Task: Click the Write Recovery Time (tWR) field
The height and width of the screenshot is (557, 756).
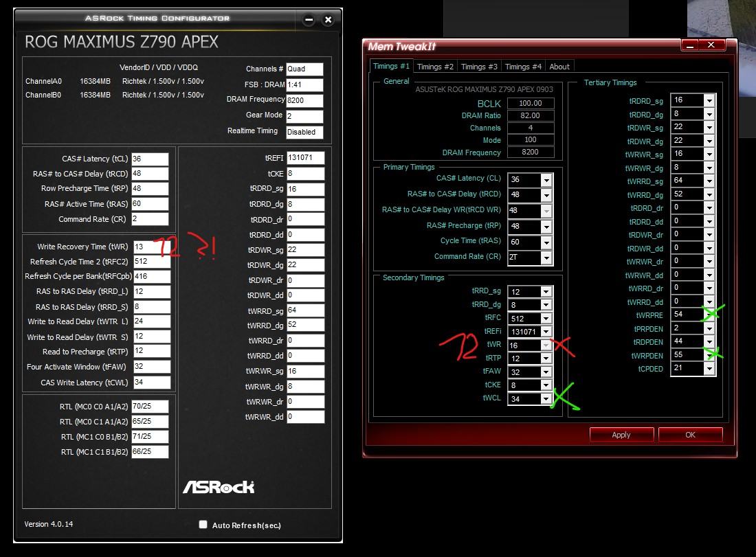Action: 151,247
